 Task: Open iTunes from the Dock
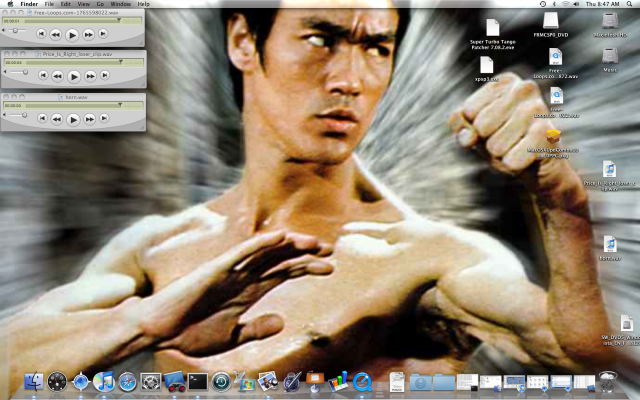[x=104, y=382]
